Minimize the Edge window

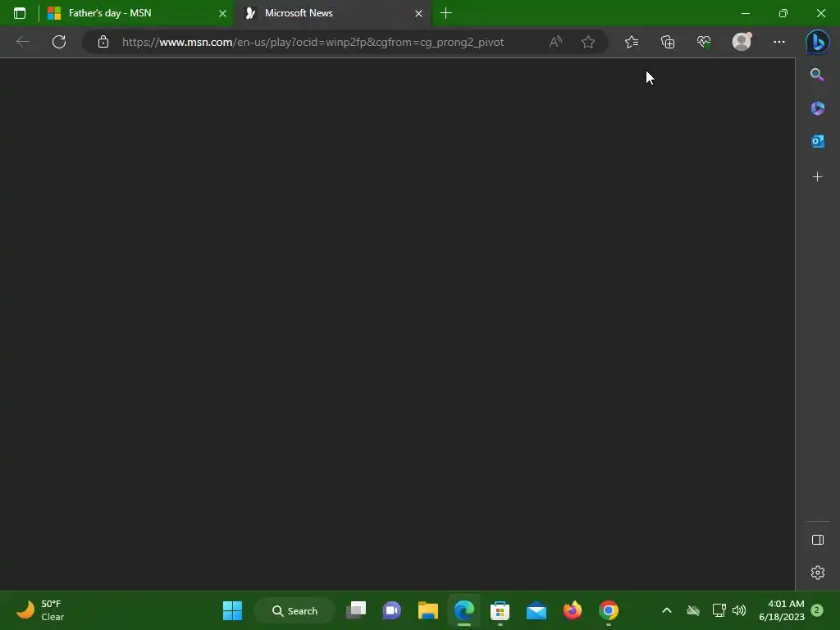pyautogui.click(x=746, y=13)
